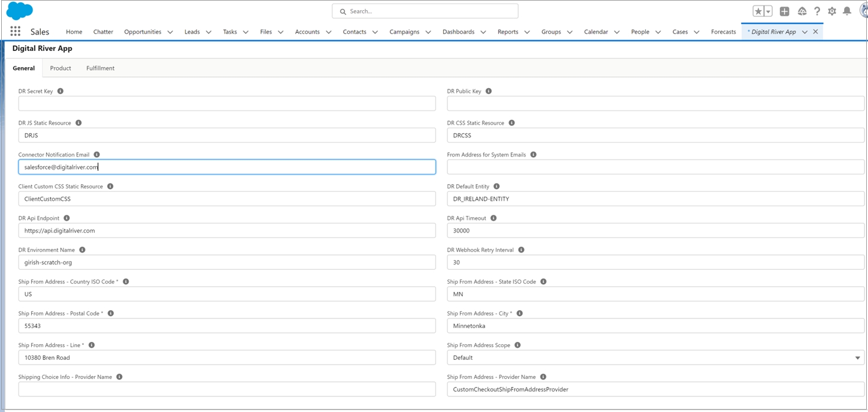868x412 pixels.
Task: Expand the Accounts nav dropdown chevron
Action: (x=328, y=32)
